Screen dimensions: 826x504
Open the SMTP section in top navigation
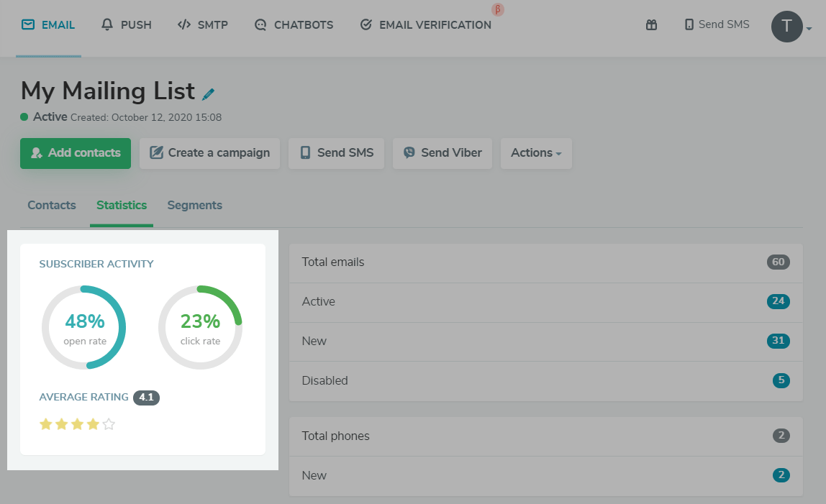[203, 25]
